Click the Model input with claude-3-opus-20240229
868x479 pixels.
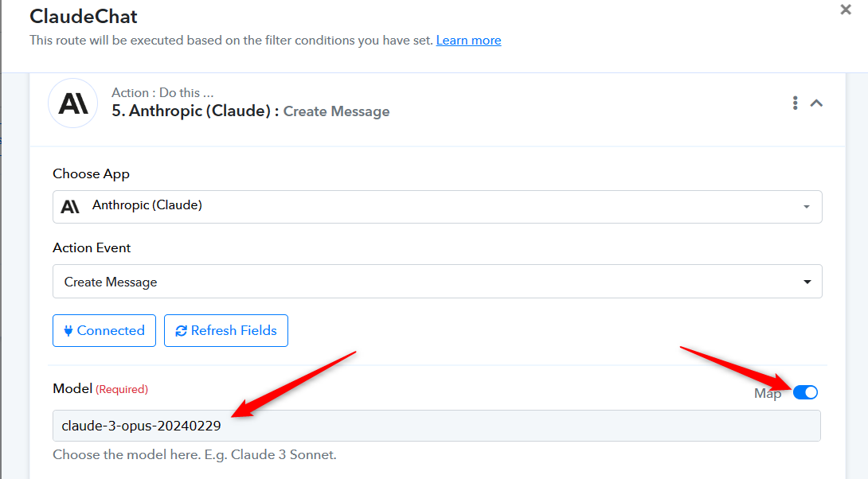(x=436, y=426)
